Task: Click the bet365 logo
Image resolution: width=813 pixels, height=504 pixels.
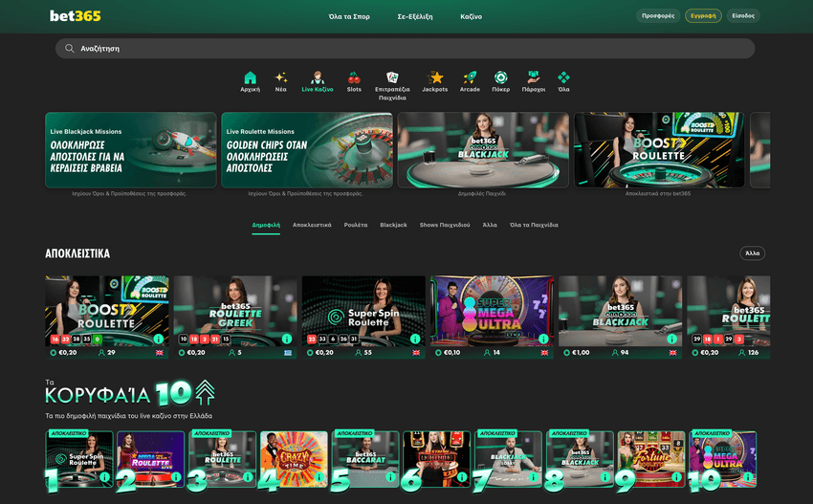Action: pos(76,16)
